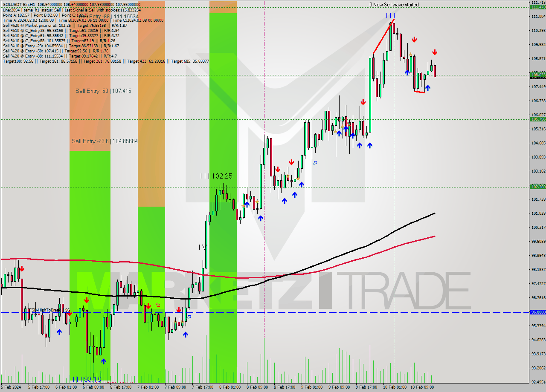
Task: Select the 92.4951 price axis value
Action: pos(537,382)
